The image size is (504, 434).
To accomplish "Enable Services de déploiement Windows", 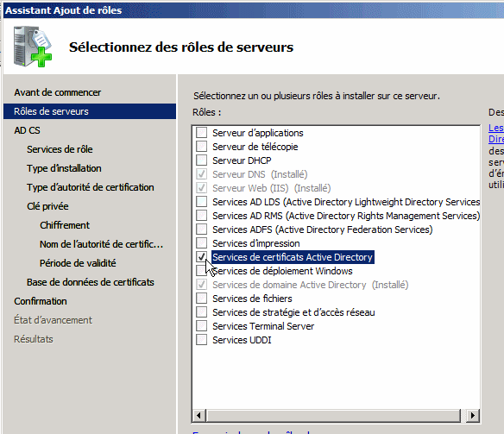I will pos(202,271).
